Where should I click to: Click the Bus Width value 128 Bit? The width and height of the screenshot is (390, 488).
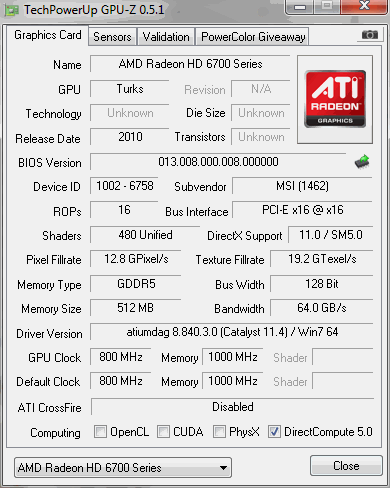click(322, 284)
